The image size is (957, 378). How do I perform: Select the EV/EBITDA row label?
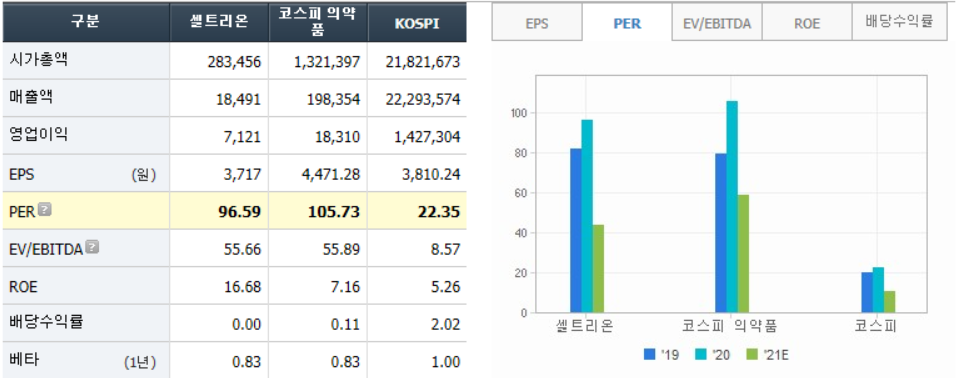[46, 249]
